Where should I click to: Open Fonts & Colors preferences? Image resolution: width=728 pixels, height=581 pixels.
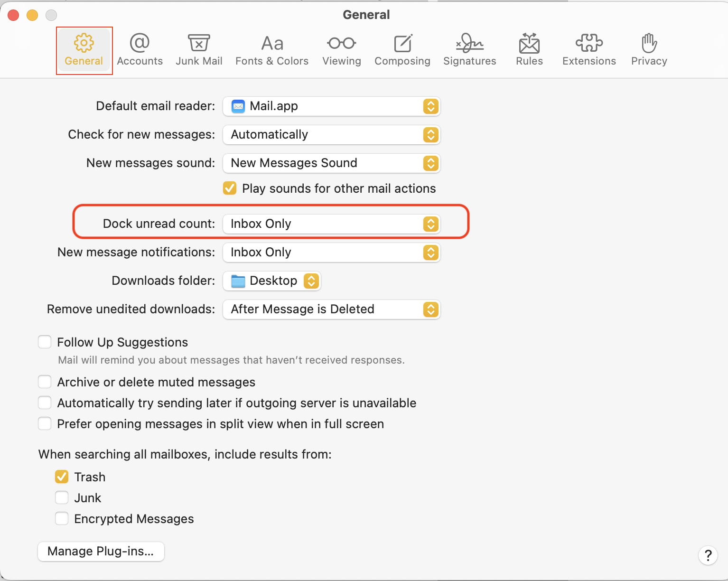271,49
